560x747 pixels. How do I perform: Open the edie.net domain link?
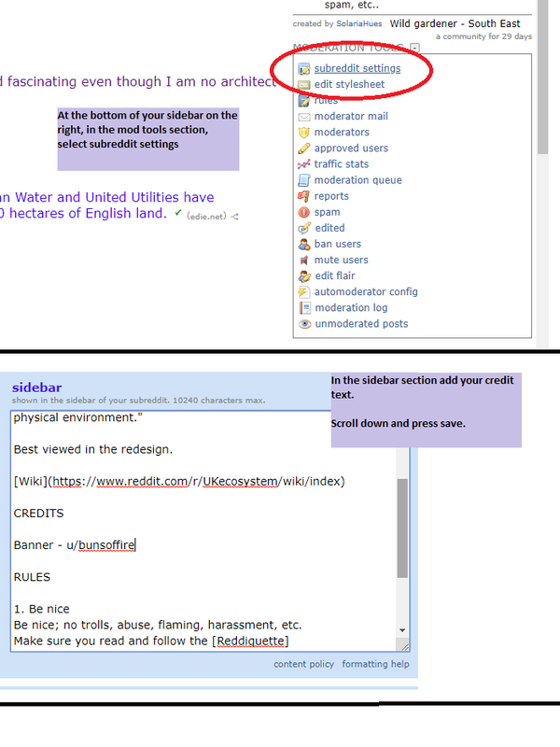[206, 217]
